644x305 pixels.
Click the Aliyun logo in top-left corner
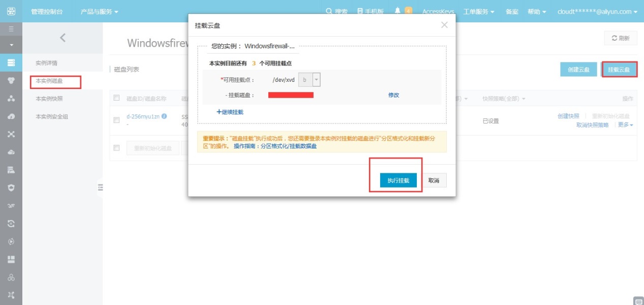(x=11, y=11)
